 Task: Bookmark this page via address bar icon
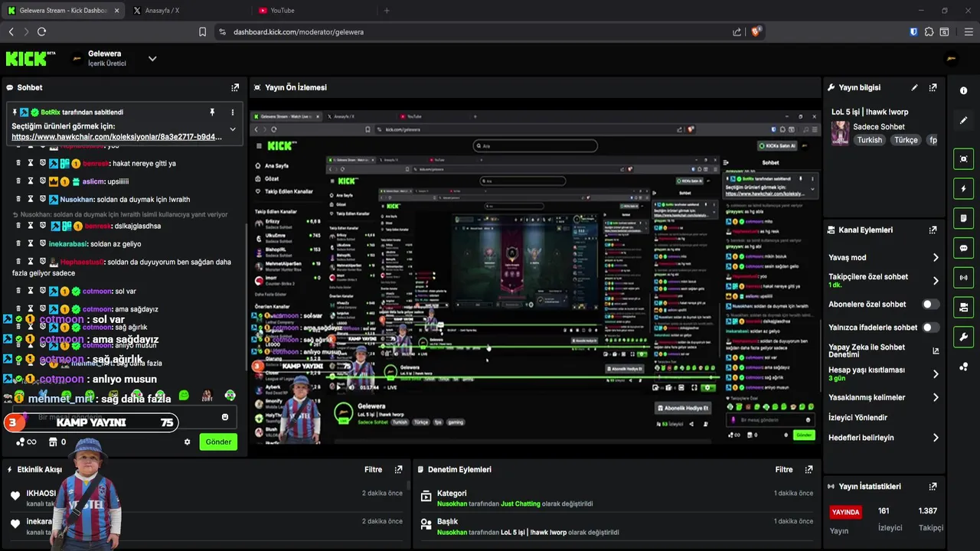202,32
